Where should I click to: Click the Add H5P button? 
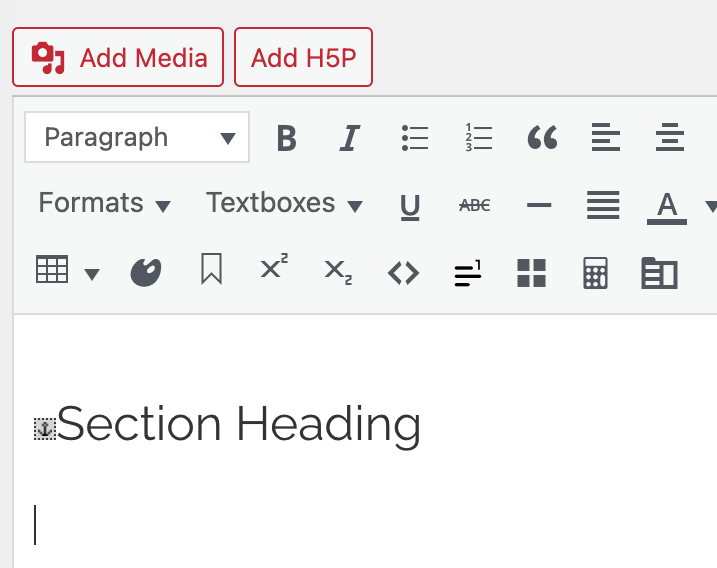coord(303,57)
